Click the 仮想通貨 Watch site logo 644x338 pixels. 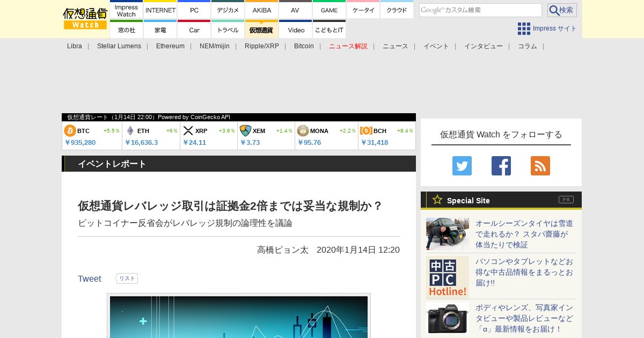coord(85,19)
